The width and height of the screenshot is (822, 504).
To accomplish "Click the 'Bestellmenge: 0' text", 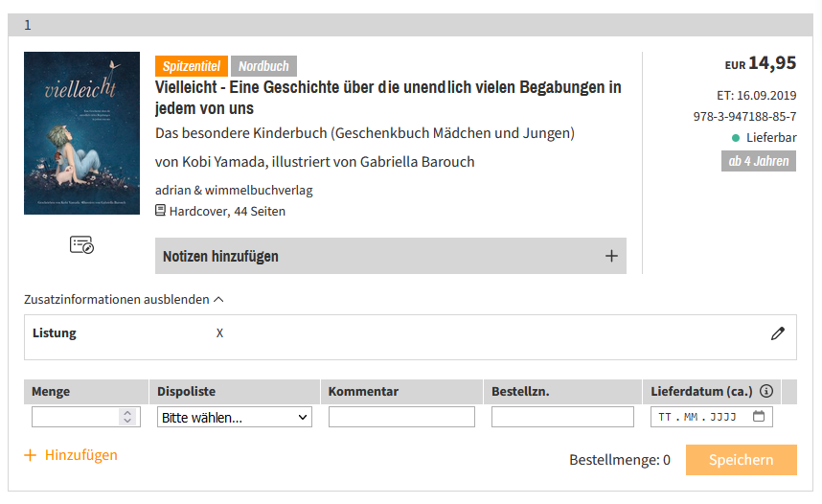I will [620, 460].
